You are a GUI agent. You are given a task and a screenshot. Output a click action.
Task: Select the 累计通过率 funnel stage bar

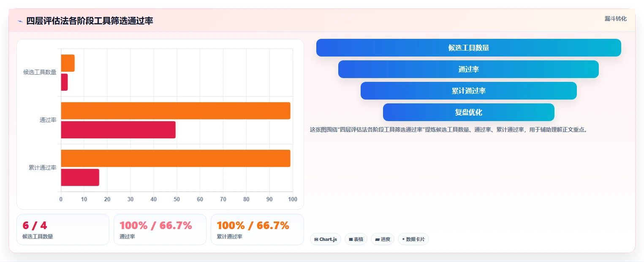pos(468,91)
